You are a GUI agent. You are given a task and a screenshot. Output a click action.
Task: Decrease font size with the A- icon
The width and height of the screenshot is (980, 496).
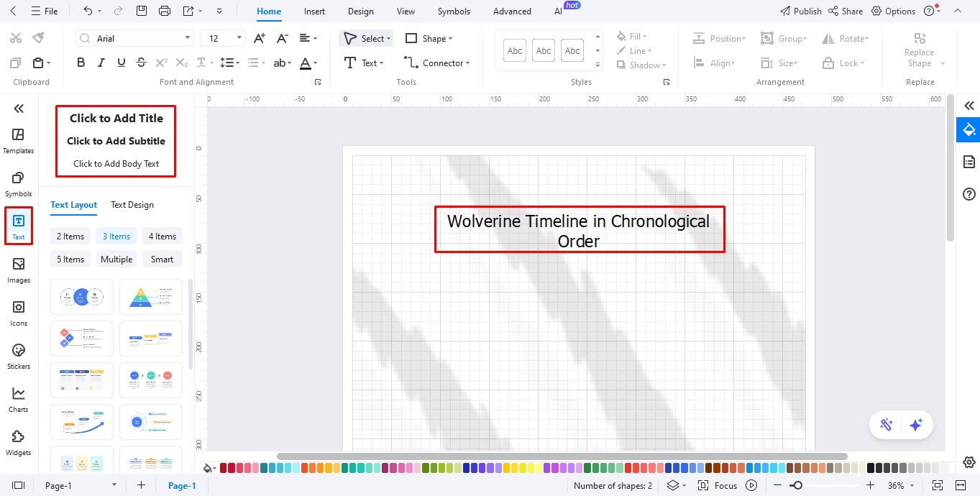(x=283, y=38)
